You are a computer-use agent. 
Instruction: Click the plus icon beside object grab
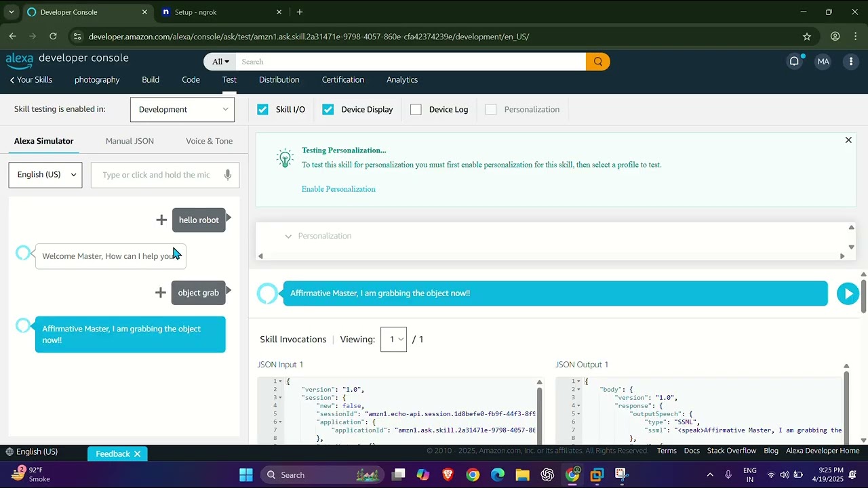pos(161,293)
